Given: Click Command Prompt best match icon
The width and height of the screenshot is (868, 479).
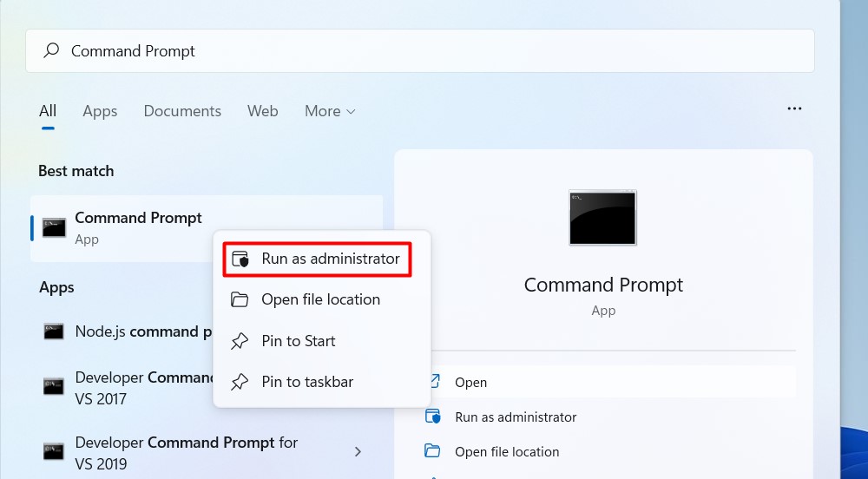Looking at the screenshot, I should pos(54,228).
